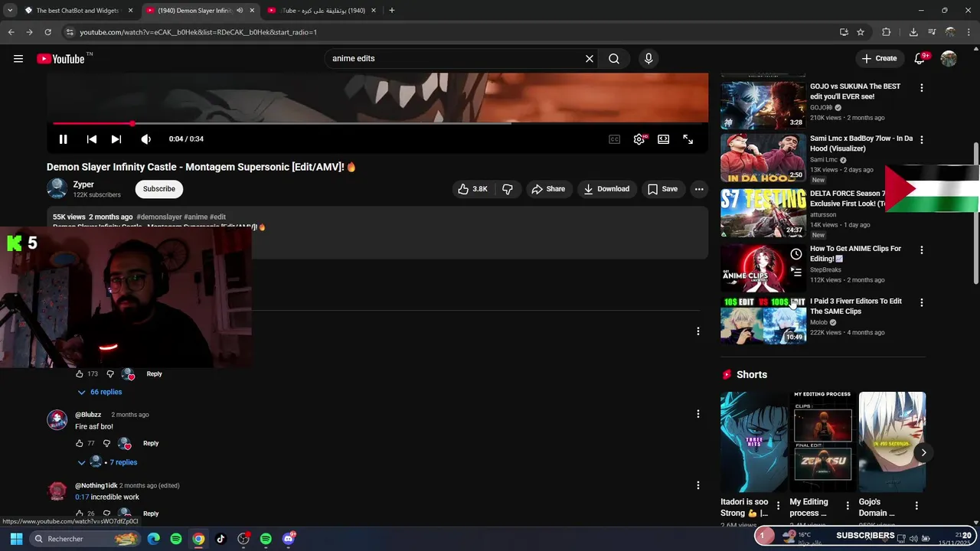Skip to next video
Image resolution: width=980 pixels, height=551 pixels.
(x=116, y=139)
